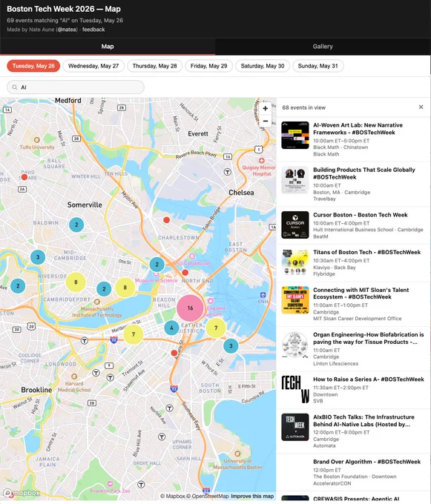The width and height of the screenshot is (431, 504).
Task: Select the Wednesday, May 27 date filter
Action: [x=93, y=66]
